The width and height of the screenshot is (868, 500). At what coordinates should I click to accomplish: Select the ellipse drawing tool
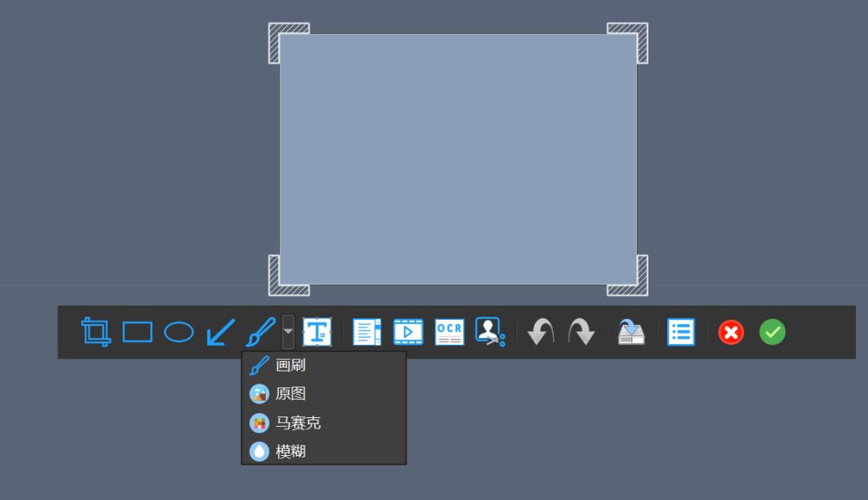pyautogui.click(x=178, y=332)
